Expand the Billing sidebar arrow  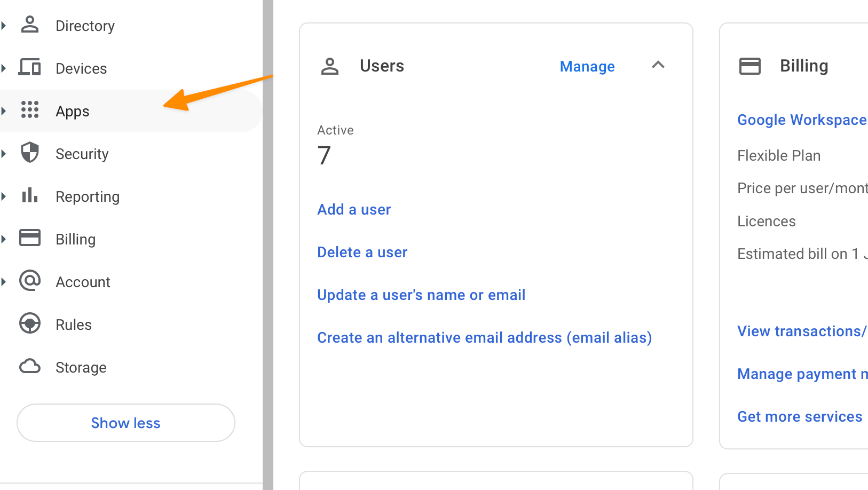(x=4, y=239)
